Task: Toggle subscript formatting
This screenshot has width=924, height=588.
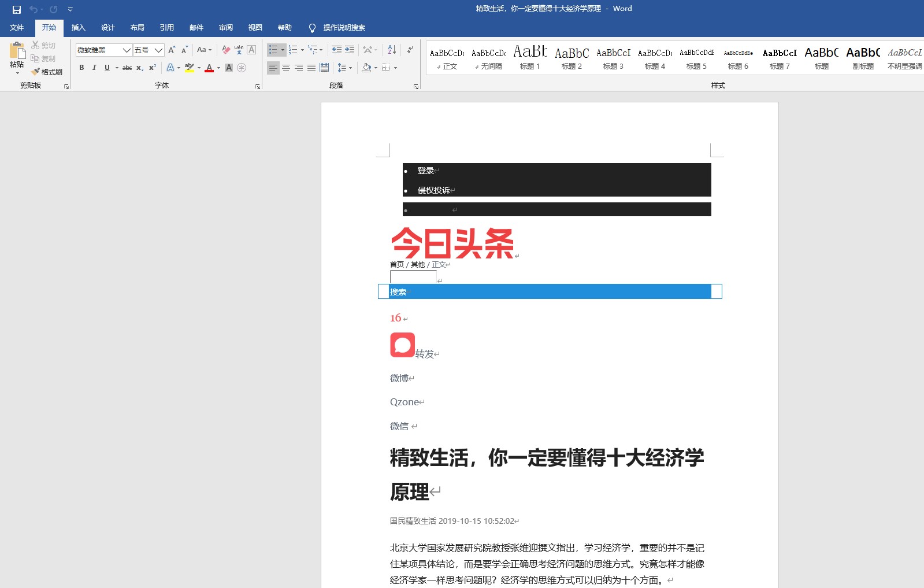Action: 140,68
